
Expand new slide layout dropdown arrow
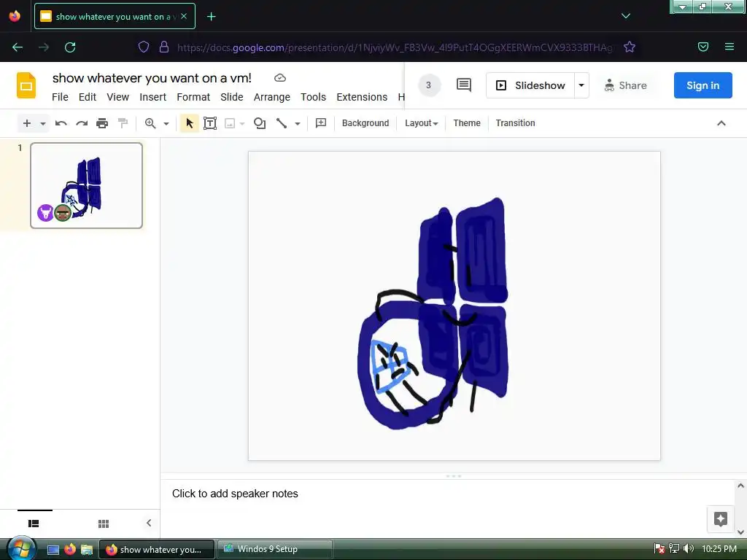pos(43,124)
